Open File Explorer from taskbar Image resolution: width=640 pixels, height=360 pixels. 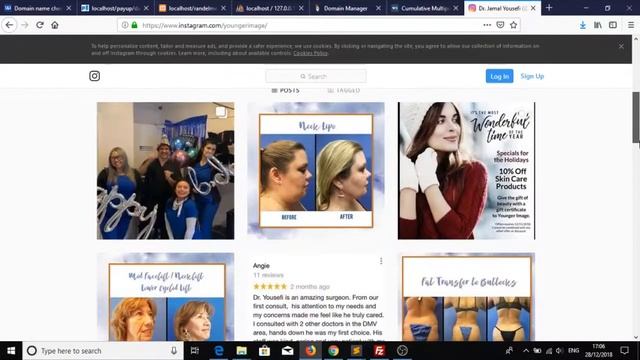[242, 351]
